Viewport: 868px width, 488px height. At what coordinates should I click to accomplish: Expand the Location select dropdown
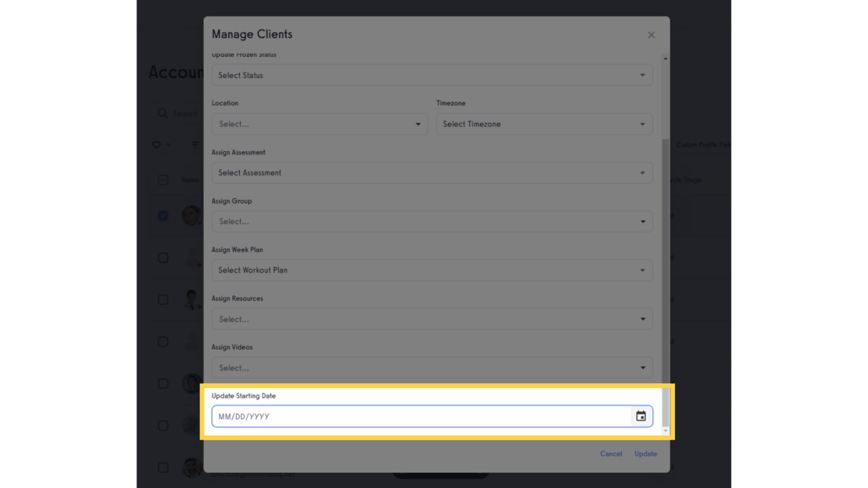pyautogui.click(x=319, y=124)
